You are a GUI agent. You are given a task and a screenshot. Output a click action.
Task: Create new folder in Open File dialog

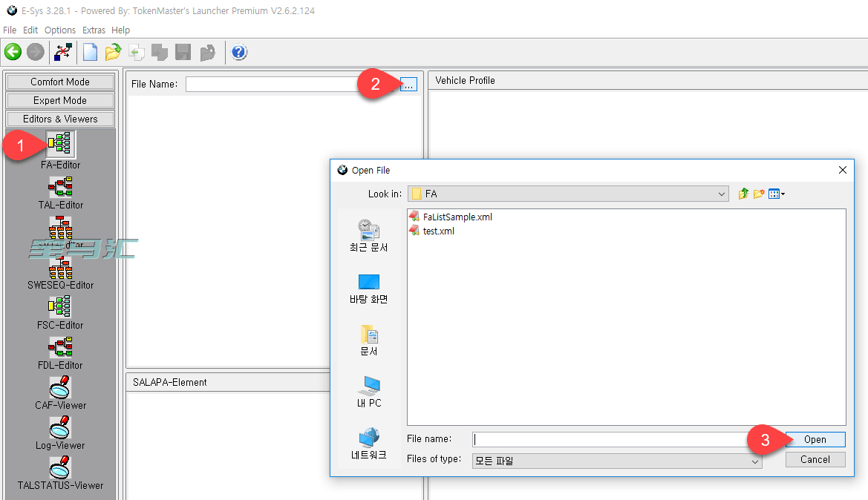tap(759, 194)
